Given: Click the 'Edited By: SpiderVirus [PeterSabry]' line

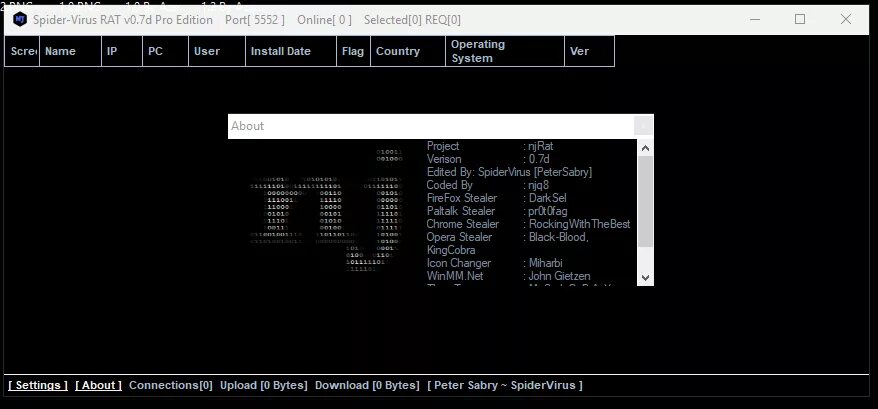Looking at the screenshot, I should (x=509, y=172).
